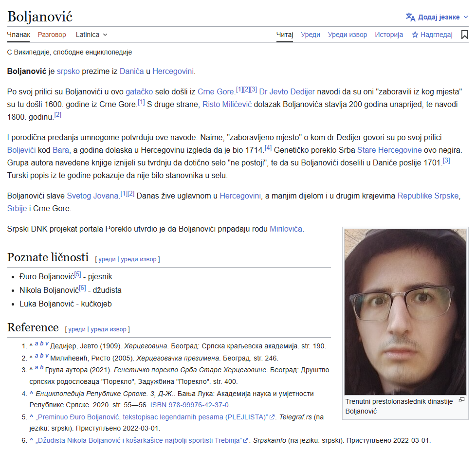
Task: Open the Додај језике languages dropdown
Action: pos(437,17)
